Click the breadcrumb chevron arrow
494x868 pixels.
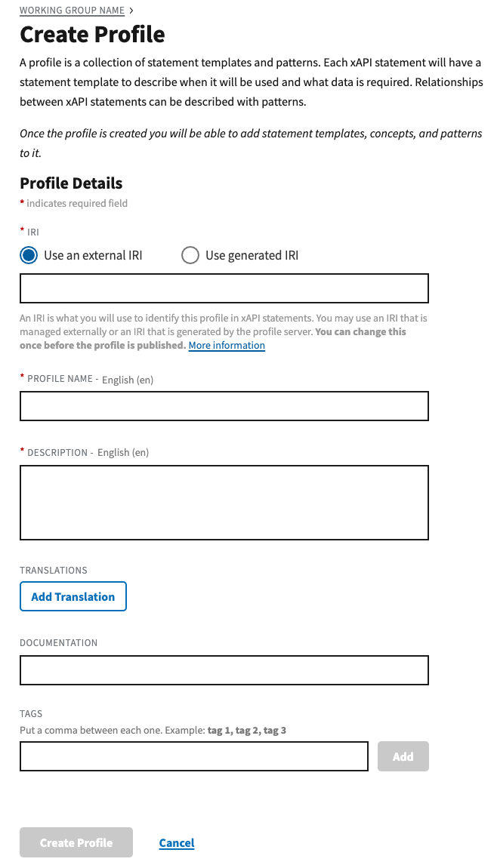(131, 11)
